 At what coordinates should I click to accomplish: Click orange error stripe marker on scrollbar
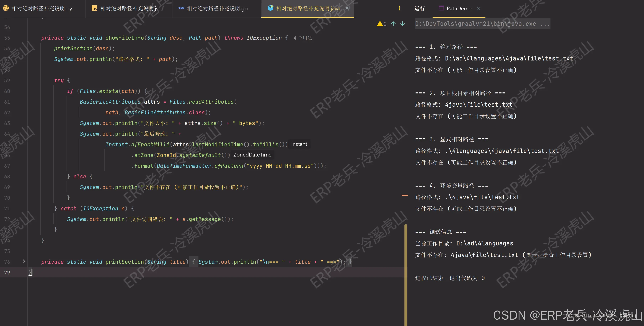(405, 195)
